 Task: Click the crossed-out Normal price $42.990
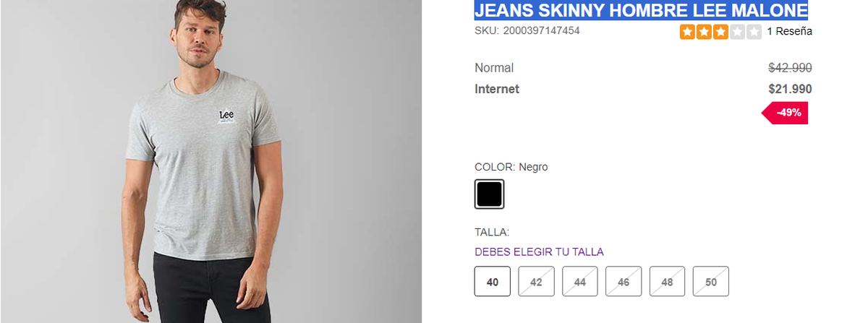point(790,68)
